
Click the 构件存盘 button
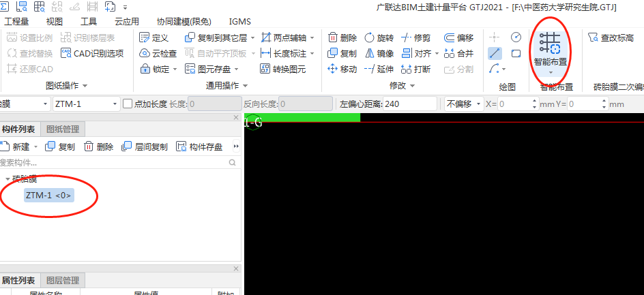point(199,146)
